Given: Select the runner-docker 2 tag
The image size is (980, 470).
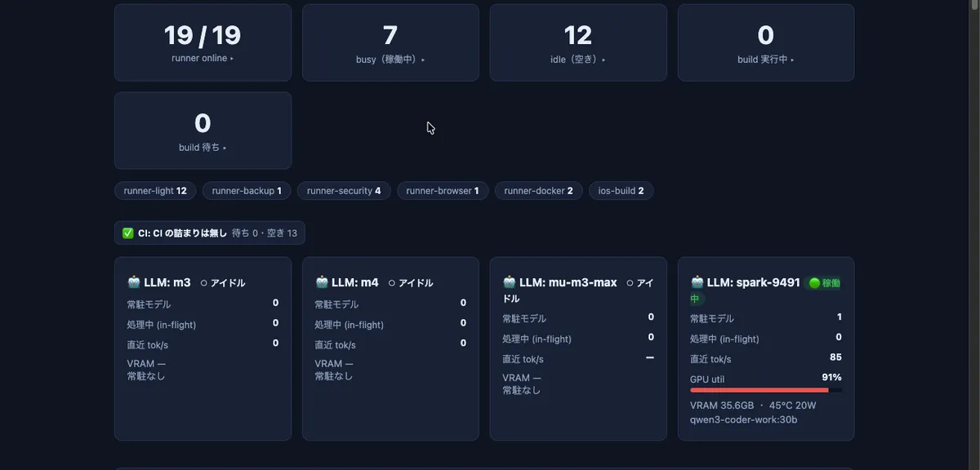Looking at the screenshot, I should 538,191.
